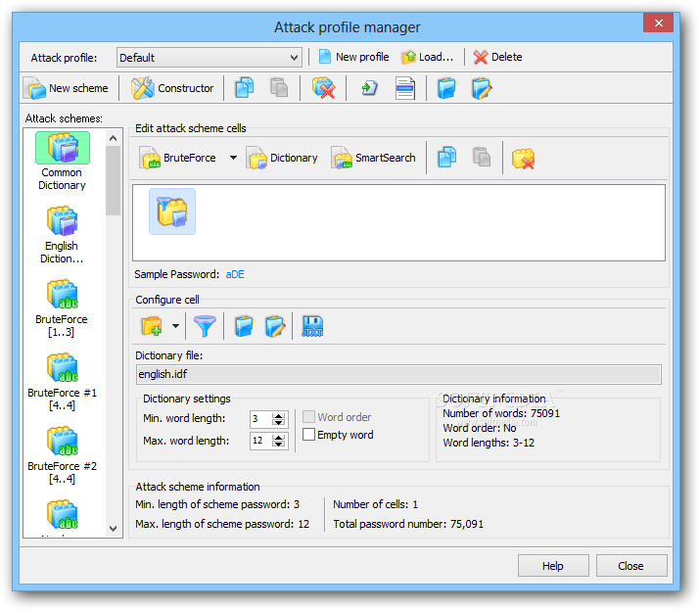Click the Min. word length value field
The height and width of the screenshot is (611, 700).
click(x=260, y=419)
